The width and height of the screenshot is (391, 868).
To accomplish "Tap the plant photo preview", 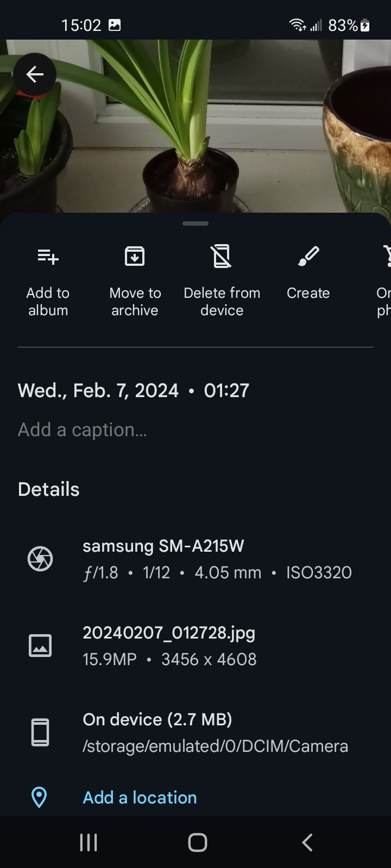I will click(195, 126).
